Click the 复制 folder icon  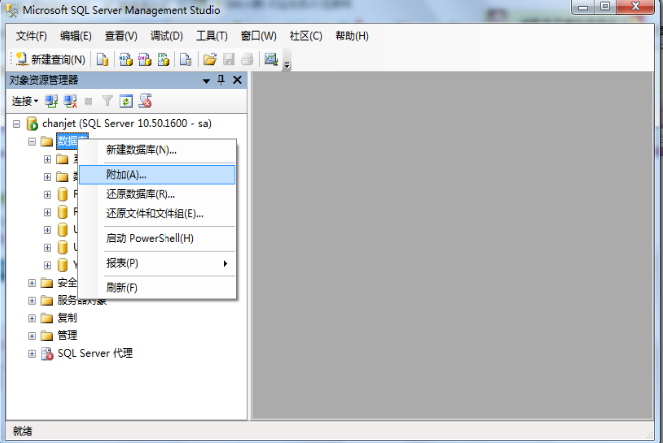(x=47, y=318)
